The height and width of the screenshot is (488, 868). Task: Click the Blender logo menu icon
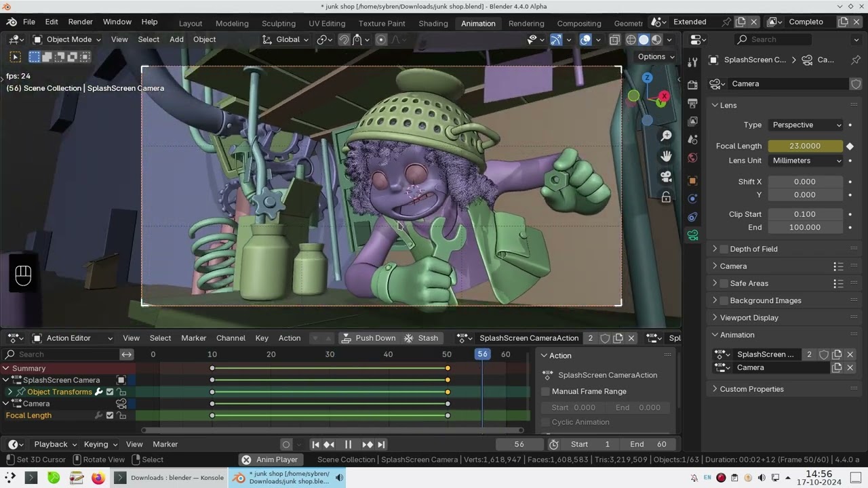click(12, 22)
